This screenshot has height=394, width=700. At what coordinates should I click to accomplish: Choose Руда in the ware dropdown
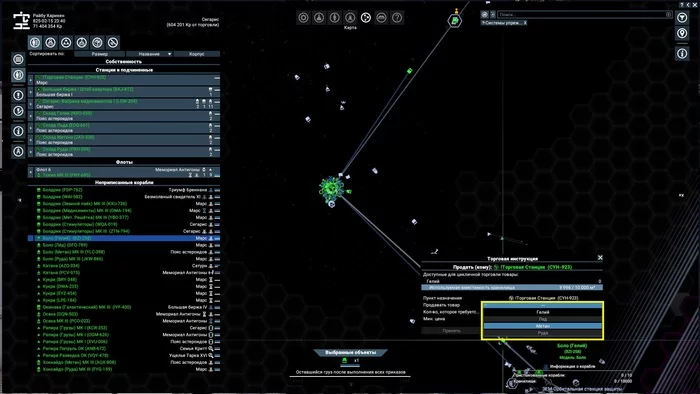pos(542,333)
